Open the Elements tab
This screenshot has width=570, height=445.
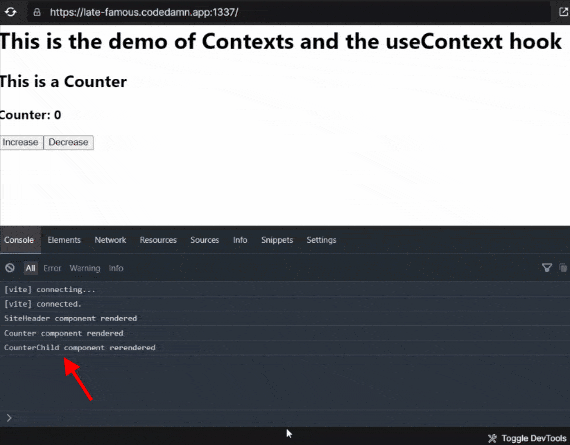pos(64,240)
